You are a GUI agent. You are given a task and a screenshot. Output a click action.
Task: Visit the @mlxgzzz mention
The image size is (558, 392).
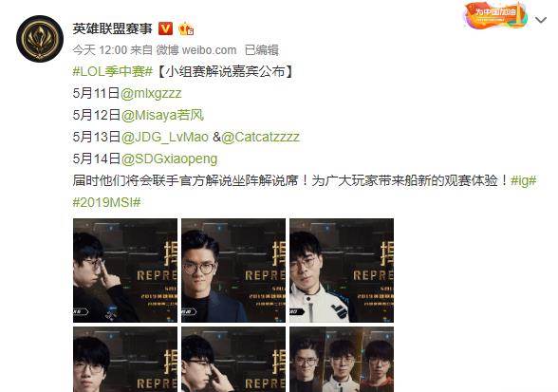coord(151,93)
